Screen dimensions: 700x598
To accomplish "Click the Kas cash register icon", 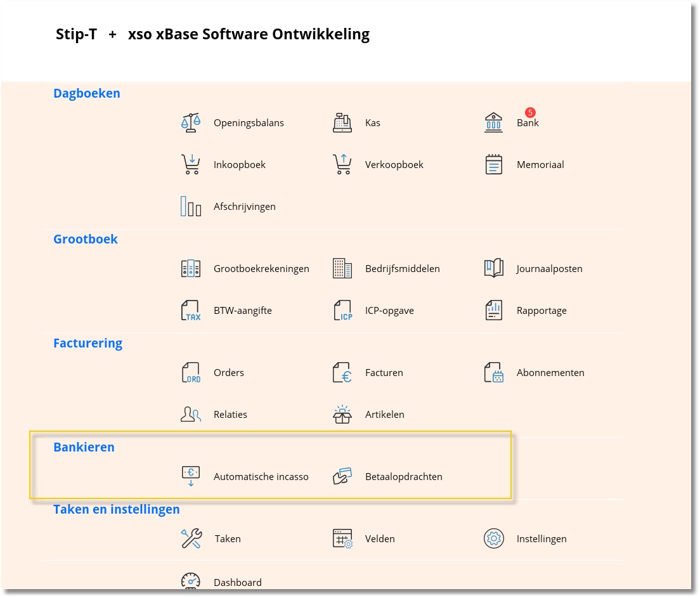I will 342,122.
